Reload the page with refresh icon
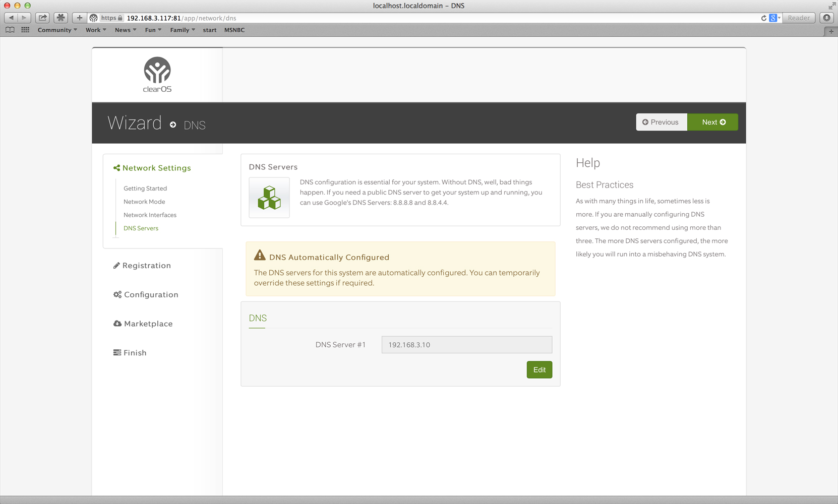 pos(764,18)
